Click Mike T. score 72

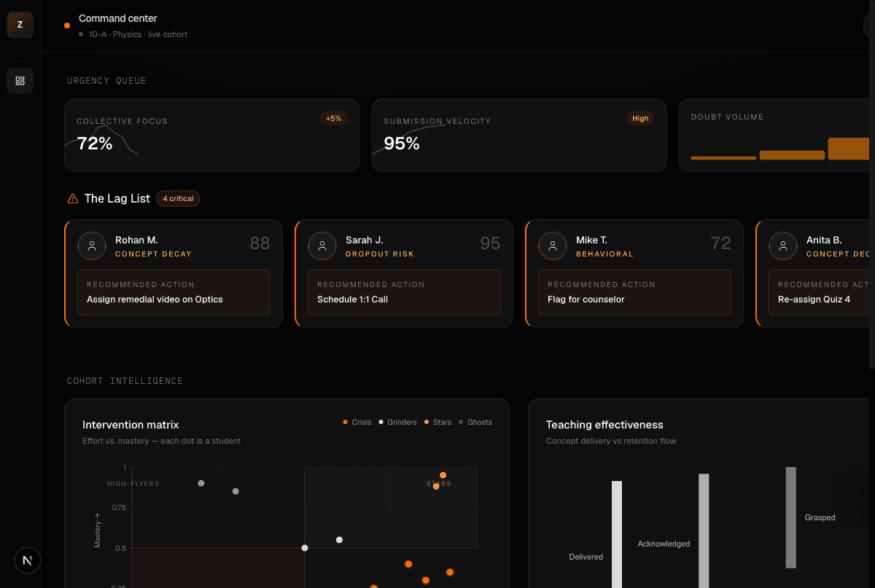point(720,243)
